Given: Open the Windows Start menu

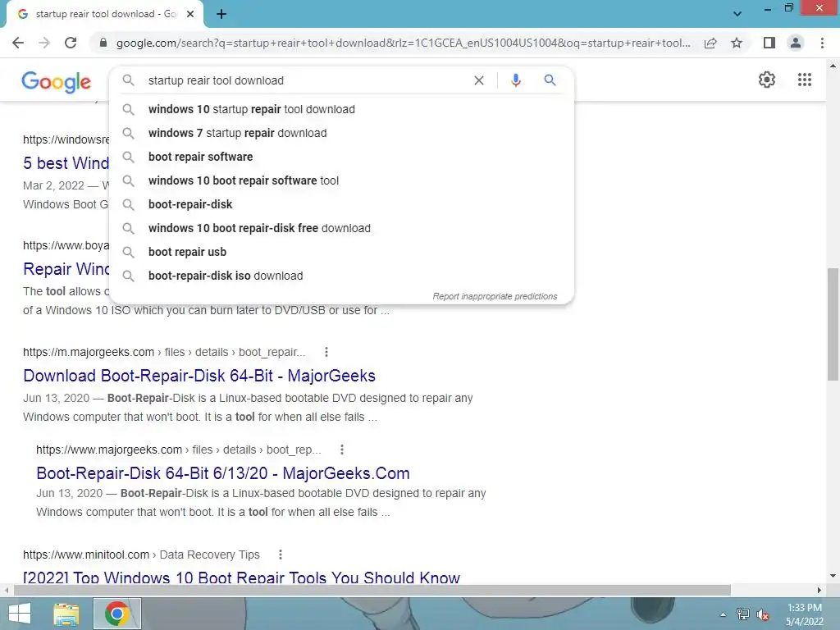Looking at the screenshot, I should coord(20,614).
